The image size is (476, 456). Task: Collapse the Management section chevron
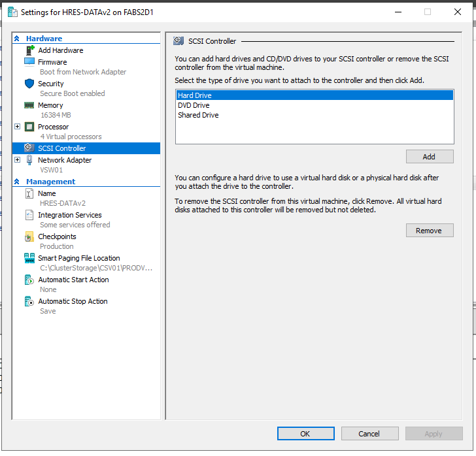[18, 182]
